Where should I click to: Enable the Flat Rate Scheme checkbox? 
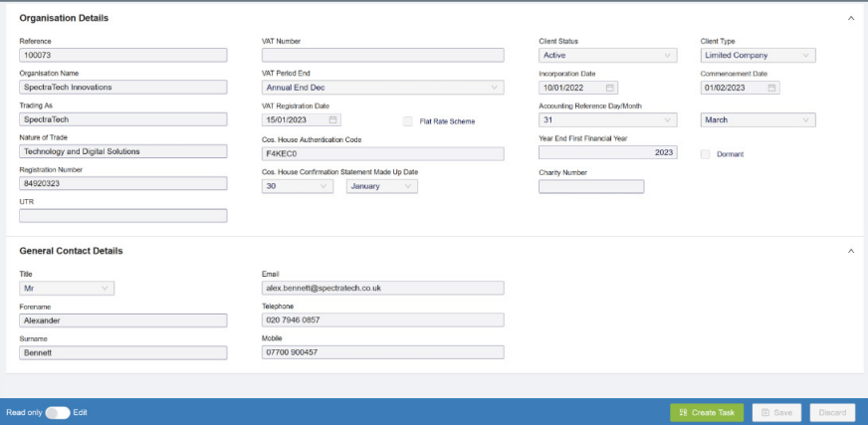coord(408,121)
